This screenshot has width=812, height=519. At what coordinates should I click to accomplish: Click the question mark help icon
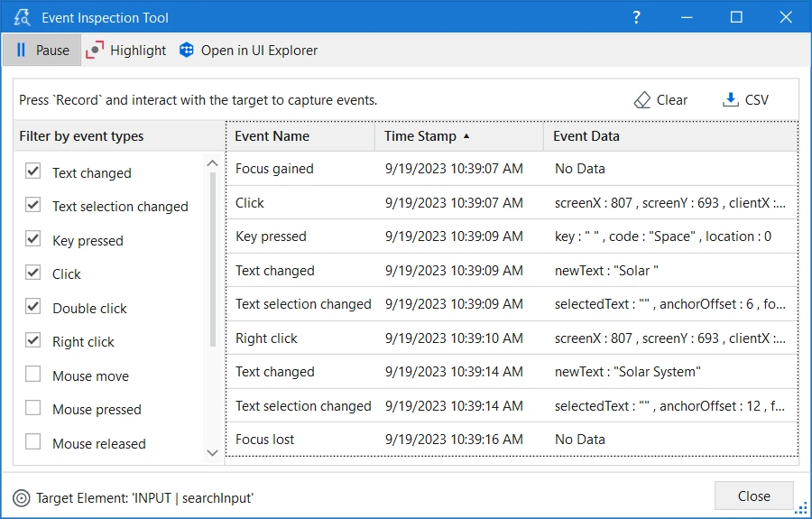(x=636, y=17)
